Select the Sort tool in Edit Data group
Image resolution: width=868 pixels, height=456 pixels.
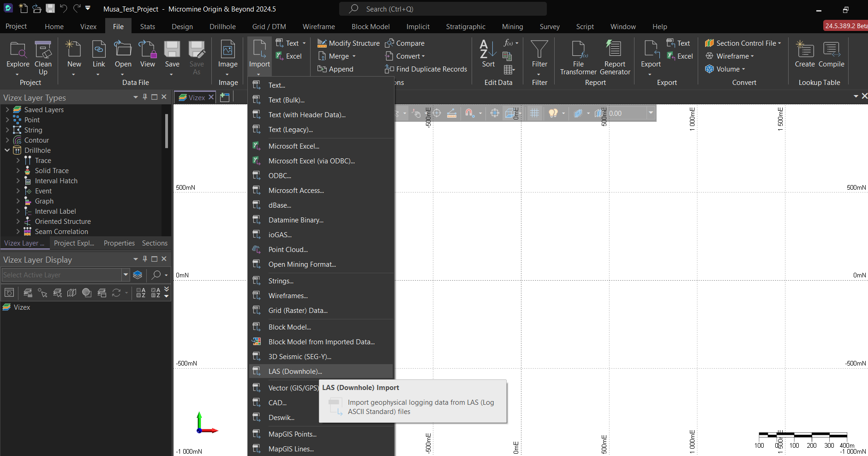(x=487, y=55)
